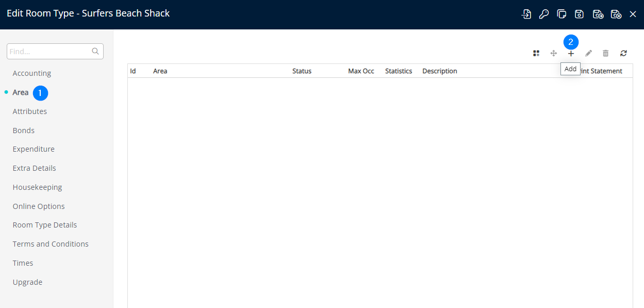Image resolution: width=644 pixels, height=308 pixels.
Task: Click the key icon in the header
Action: coord(544,14)
